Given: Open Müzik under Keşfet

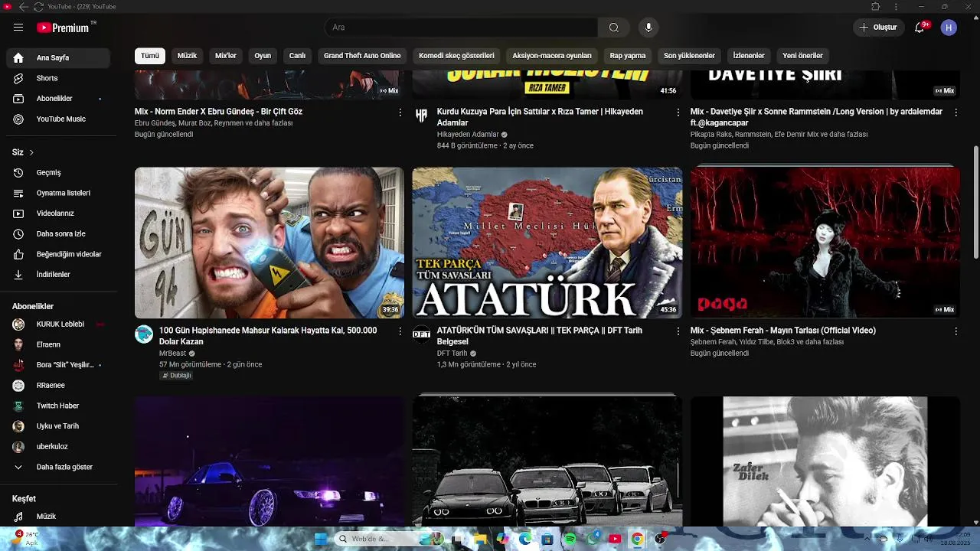Looking at the screenshot, I should (58, 517).
